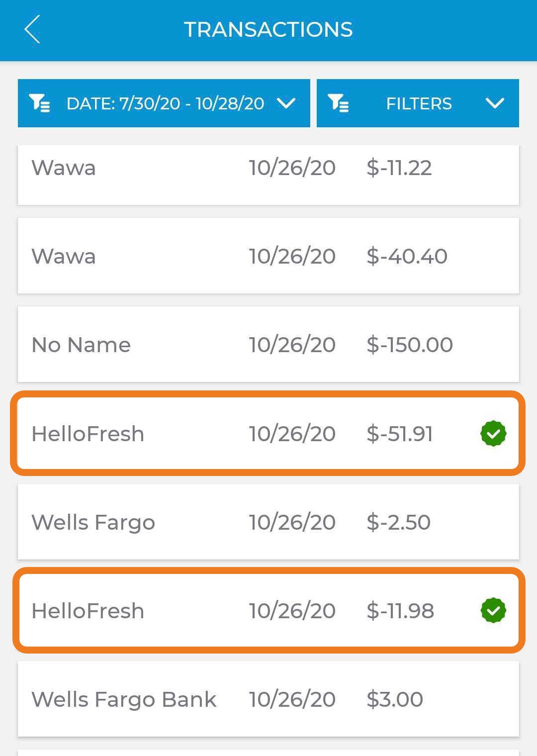Expand the FILTERS chevron
The image size is (537, 756).
coord(495,103)
